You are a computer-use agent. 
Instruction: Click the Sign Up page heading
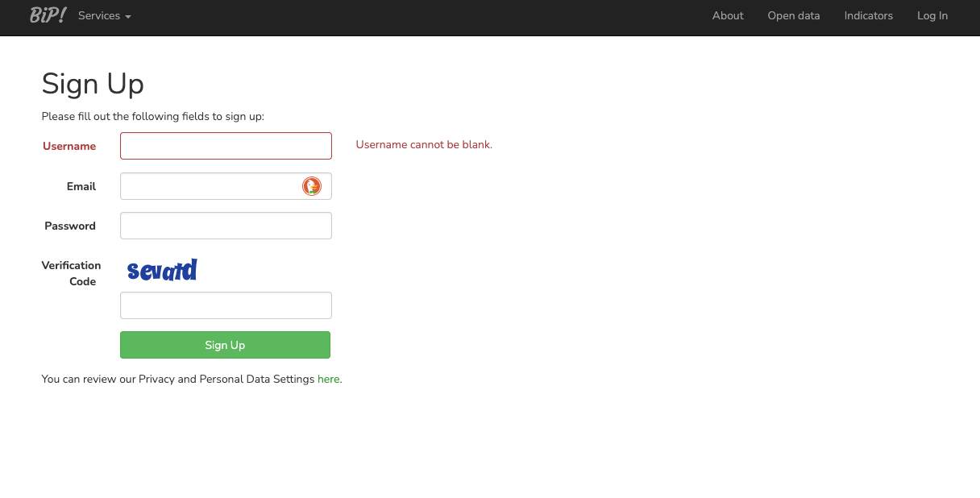coord(93,84)
